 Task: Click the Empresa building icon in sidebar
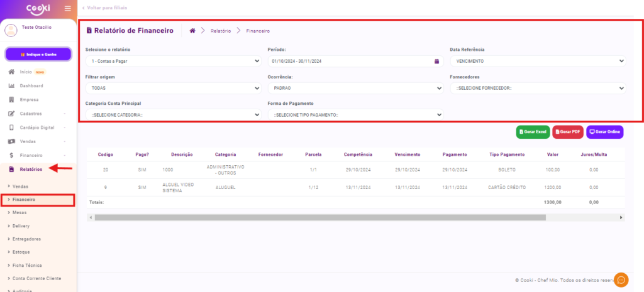click(11, 100)
